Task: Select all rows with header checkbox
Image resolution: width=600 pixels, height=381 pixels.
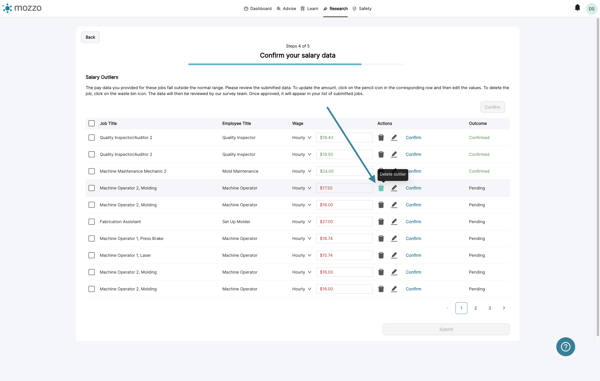Action: pos(91,123)
